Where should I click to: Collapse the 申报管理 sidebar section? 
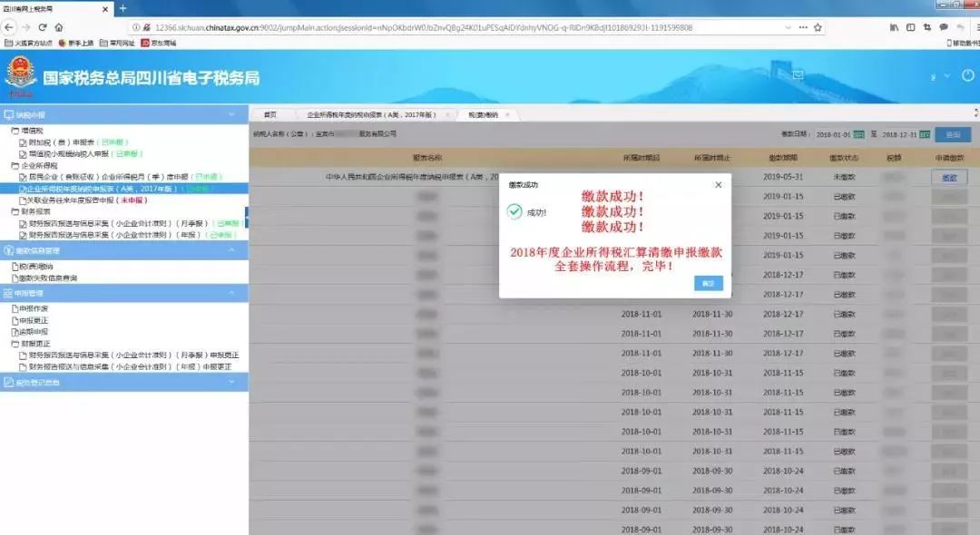pyautogui.click(x=231, y=294)
